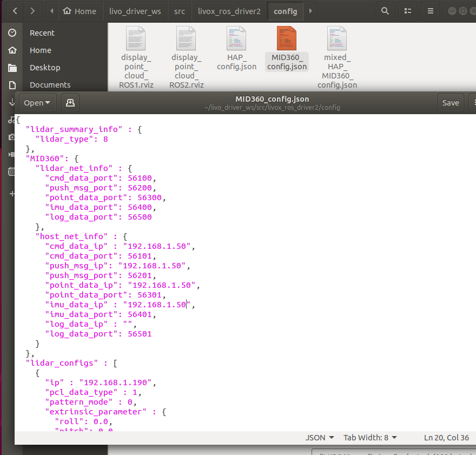Click the Desktop folder icon in sidebar
The width and height of the screenshot is (476, 455).
(12, 68)
